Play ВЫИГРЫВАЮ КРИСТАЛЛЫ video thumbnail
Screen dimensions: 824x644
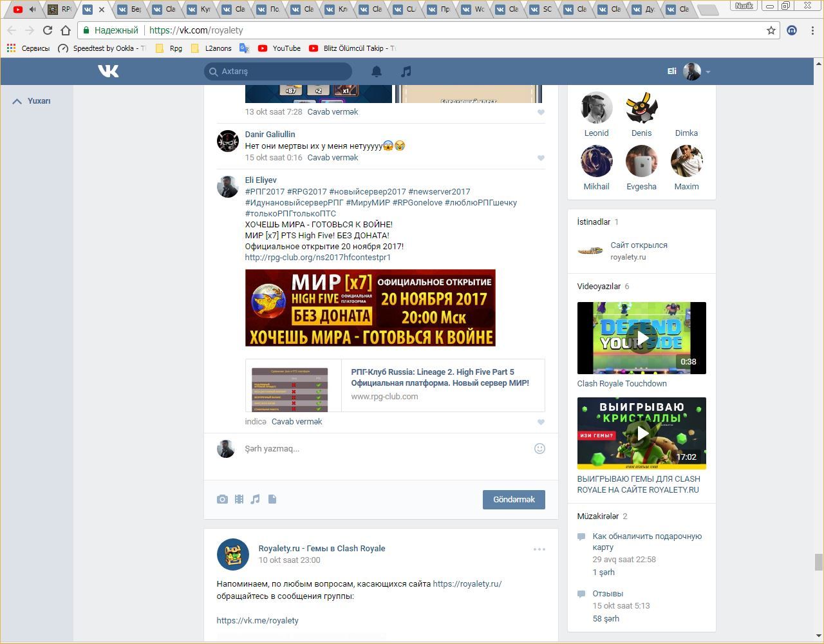click(642, 433)
